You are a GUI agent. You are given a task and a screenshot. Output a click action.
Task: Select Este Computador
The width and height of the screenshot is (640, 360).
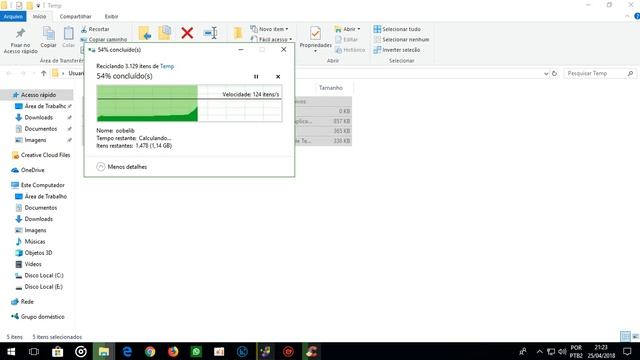point(38,185)
